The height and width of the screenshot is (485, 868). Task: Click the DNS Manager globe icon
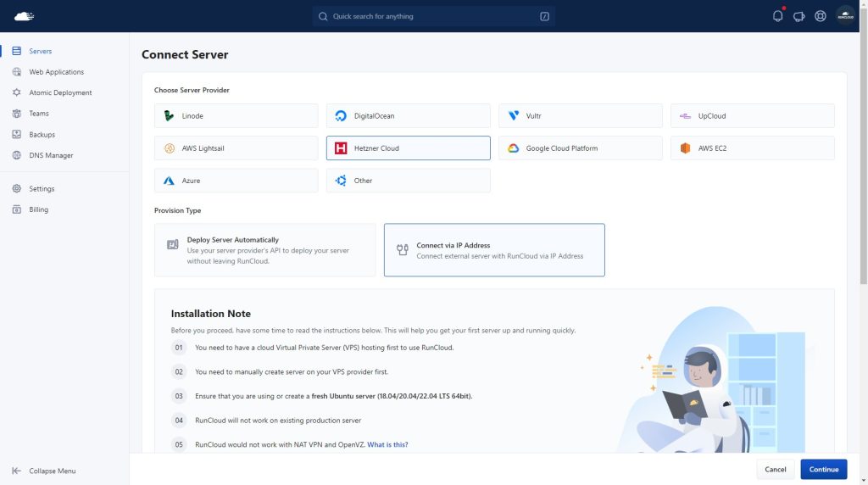click(x=17, y=155)
